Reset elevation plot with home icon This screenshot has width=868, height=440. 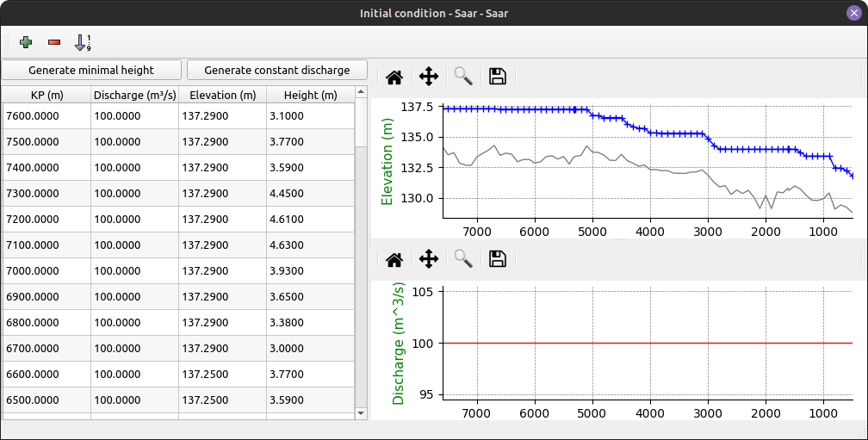click(x=394, y=77)
